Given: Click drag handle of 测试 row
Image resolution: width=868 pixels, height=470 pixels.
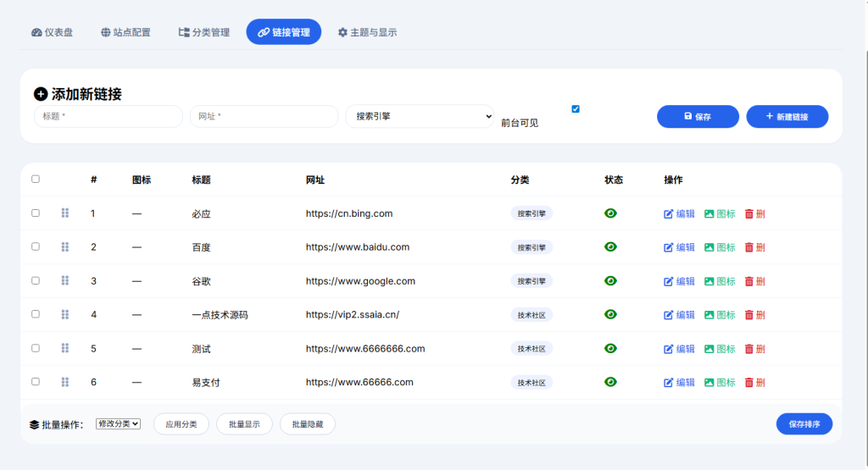Looking at the screenshot, I should 64,348.
